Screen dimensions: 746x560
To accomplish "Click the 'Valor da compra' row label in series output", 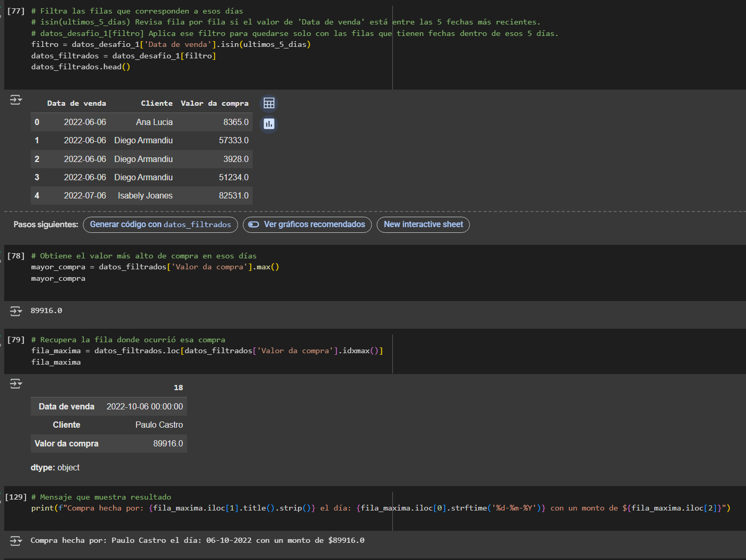I will tap(67, 443).
